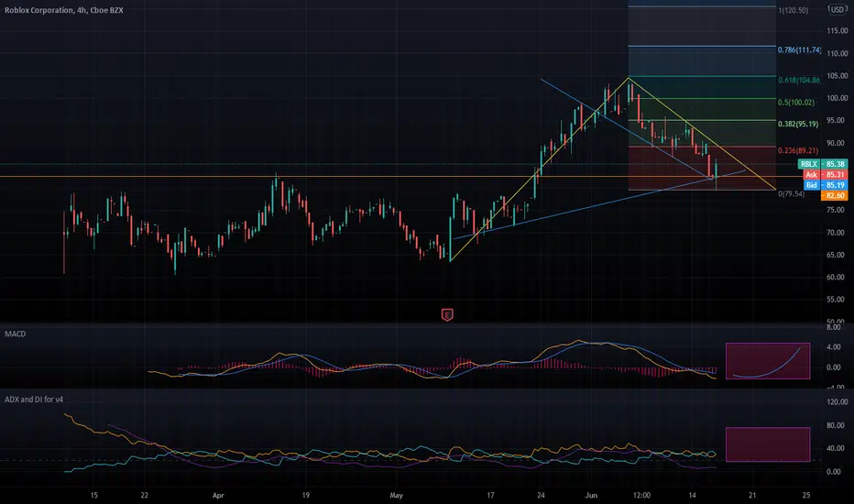Click the orange 82.60 price label
The image size is (854, 504).
tap(835, 195)
